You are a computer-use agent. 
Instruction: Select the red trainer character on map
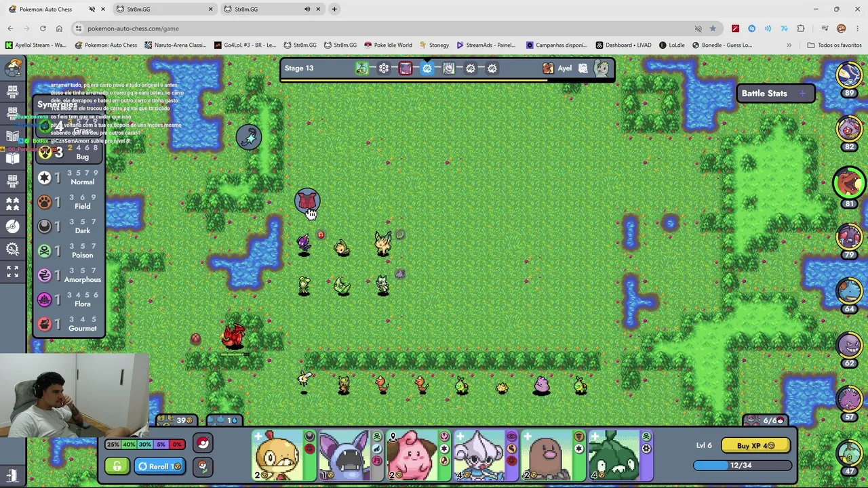tap(233, 336)
